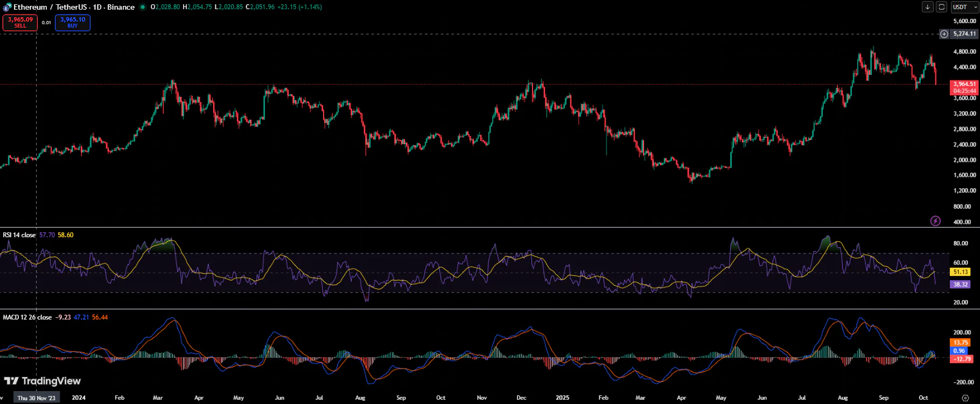
Task: Click the red current price label 3,964.51
Action: point(964,84)
